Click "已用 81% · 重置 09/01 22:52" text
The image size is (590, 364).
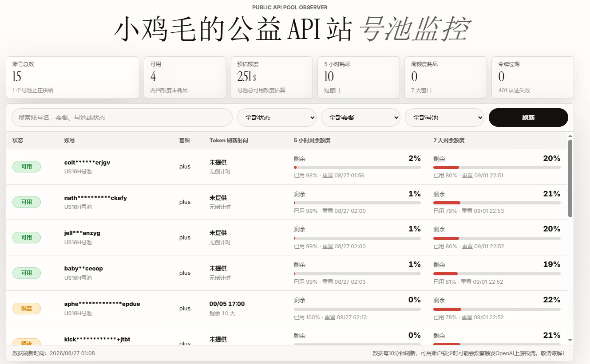coord(468,282)
